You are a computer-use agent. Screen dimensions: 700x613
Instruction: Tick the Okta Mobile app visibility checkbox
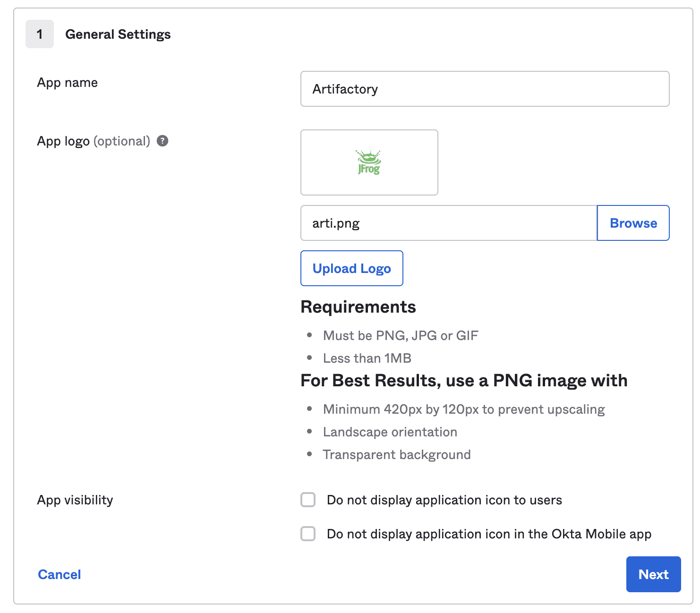(x=308, y=534)
